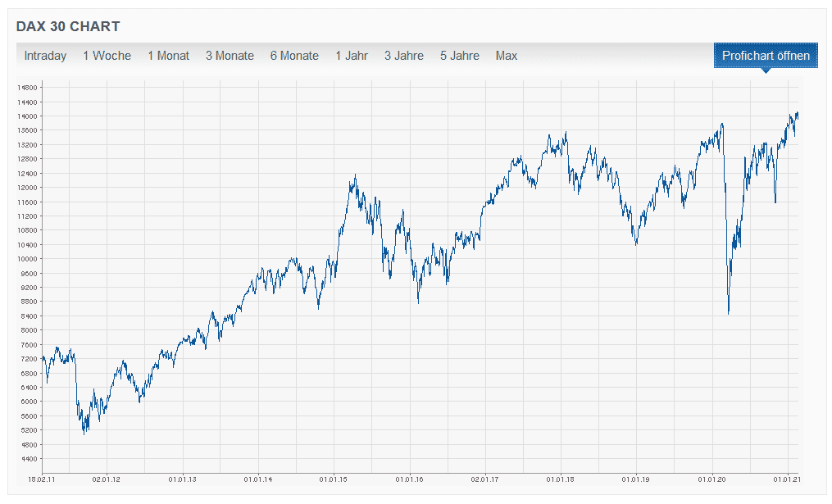Click the Max time range tab
Viewport: 832px width, 504px height.
coord(507,56)
